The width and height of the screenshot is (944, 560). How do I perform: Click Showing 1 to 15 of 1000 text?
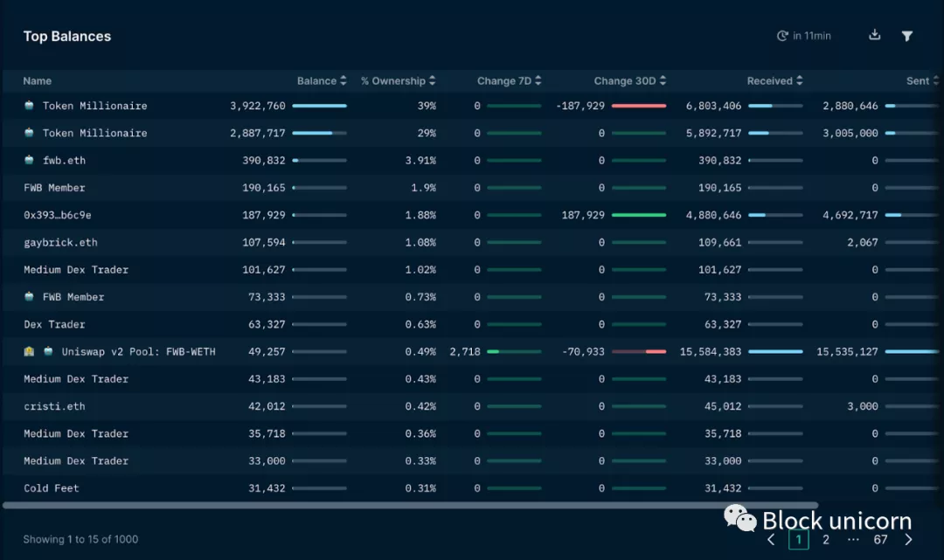(x=80, y=539)
